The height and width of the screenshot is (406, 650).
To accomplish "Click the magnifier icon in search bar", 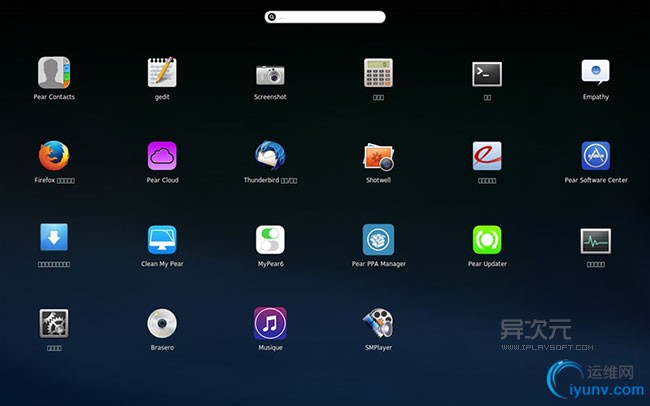I will [272, 17].
